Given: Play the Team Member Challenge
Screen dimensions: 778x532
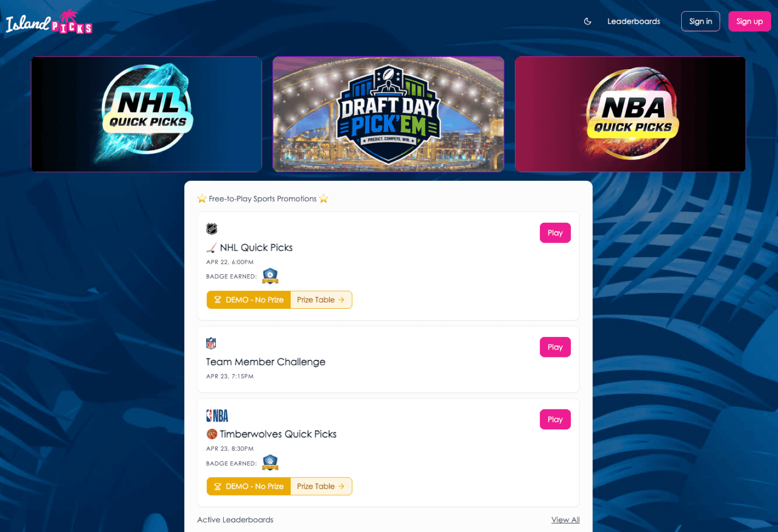Looking at the screenshot, I should pos(555,347).
